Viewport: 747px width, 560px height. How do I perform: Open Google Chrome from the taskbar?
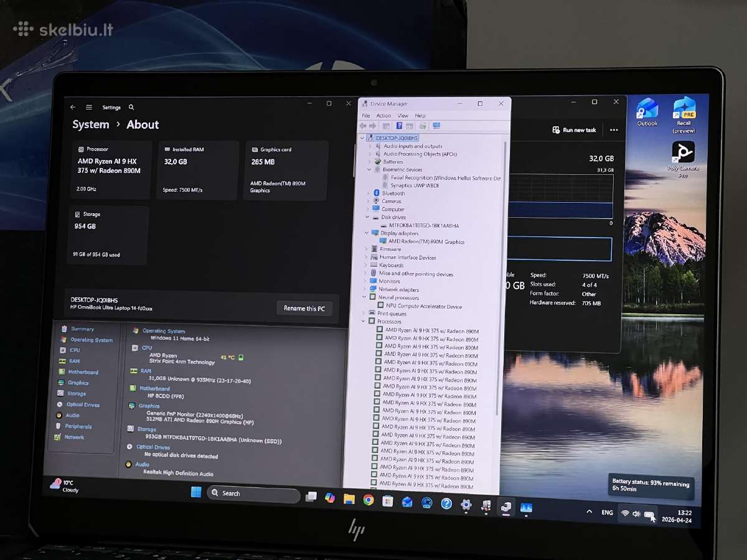(x=369, y=500)
